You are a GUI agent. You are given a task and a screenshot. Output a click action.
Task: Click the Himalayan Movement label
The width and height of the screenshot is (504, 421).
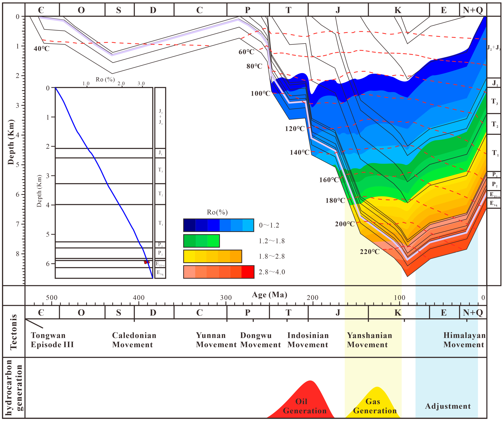[464, 340]
